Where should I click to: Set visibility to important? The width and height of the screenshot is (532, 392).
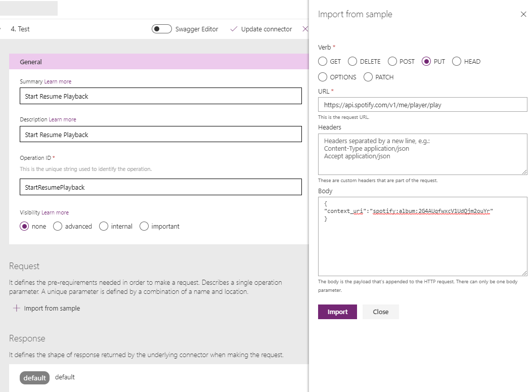(x=144, y=227)
